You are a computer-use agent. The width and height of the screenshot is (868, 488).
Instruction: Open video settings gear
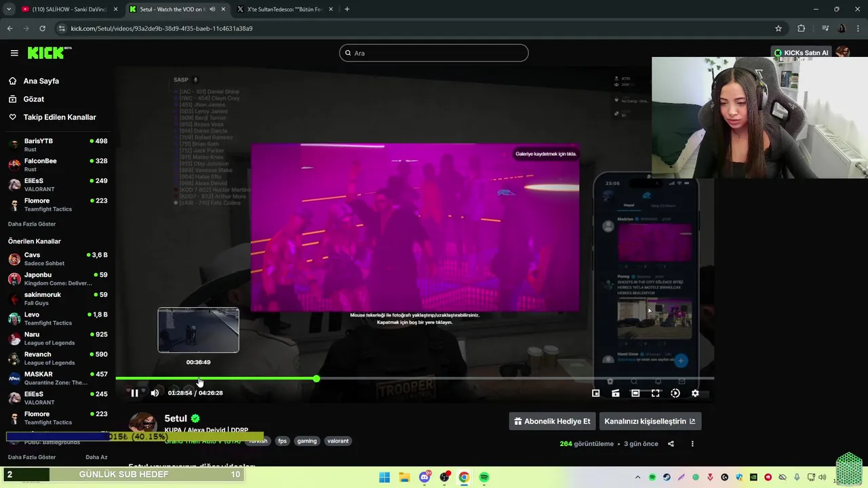[695, 393]
